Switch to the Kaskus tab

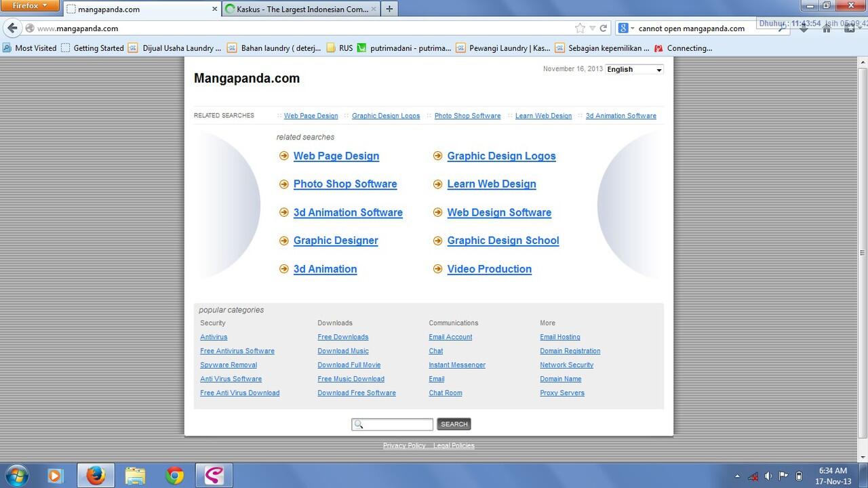click(301, 9)
